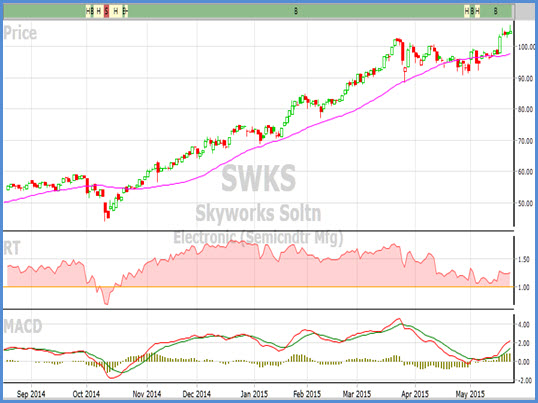Click the 4.00 MACD axis label
This screenshot has width=538, height=403.
[523, 324]
